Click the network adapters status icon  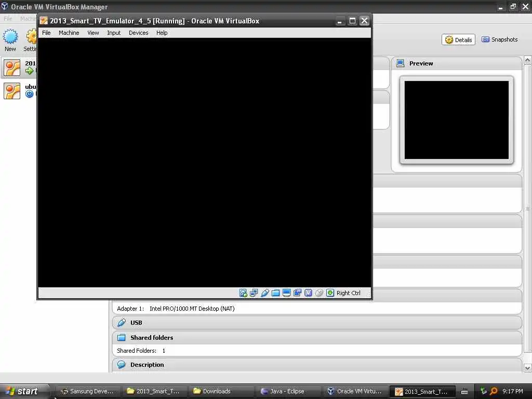pyautogui.click(x=254, y=293)
